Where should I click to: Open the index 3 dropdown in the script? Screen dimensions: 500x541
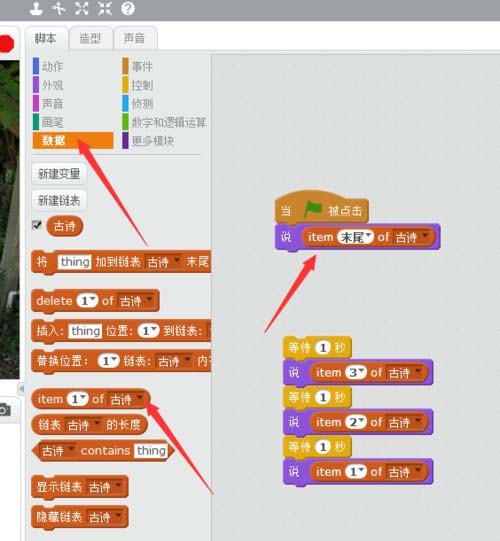tap(356, 373)
